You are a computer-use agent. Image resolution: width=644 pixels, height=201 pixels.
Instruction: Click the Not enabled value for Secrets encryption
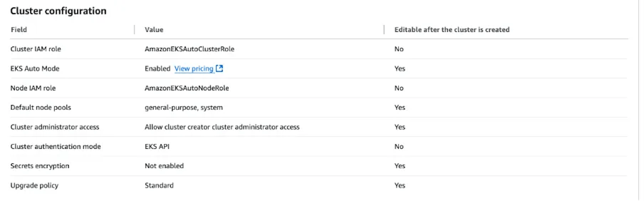point(164,166)
